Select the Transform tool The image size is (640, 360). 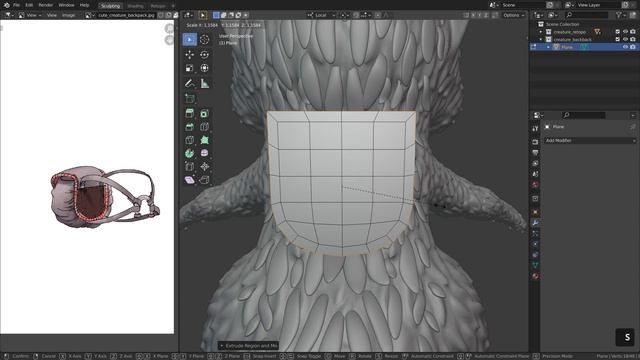[204, 68]
